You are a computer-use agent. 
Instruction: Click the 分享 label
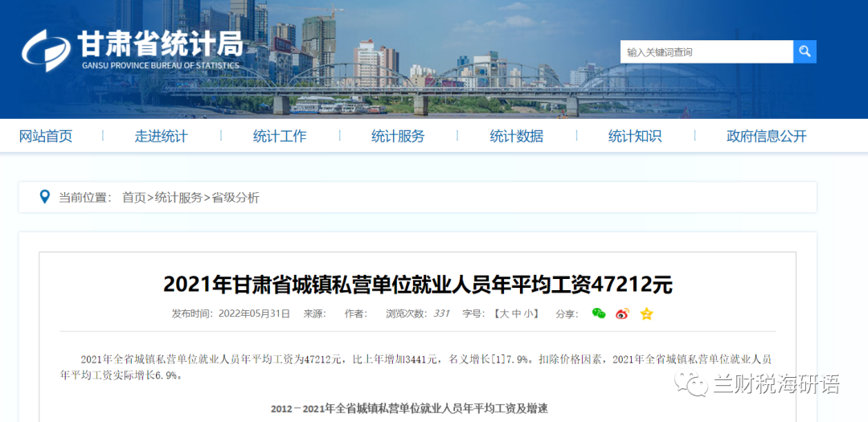coord(567,313)
